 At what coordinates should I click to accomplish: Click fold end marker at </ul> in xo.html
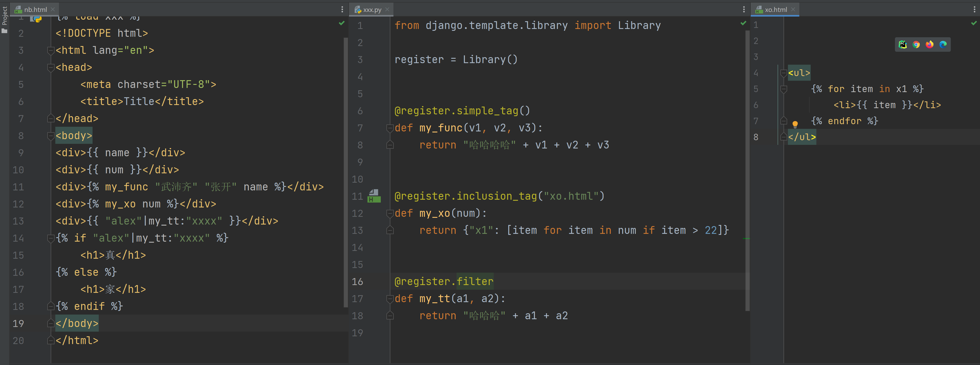[x=783, y=137]
